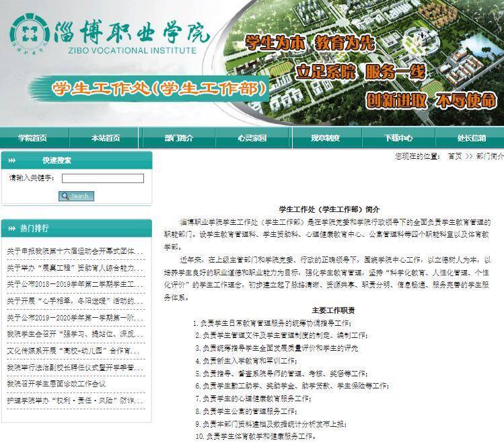Go to 本站首页 in navigation bar

click(x=106, y=138)
